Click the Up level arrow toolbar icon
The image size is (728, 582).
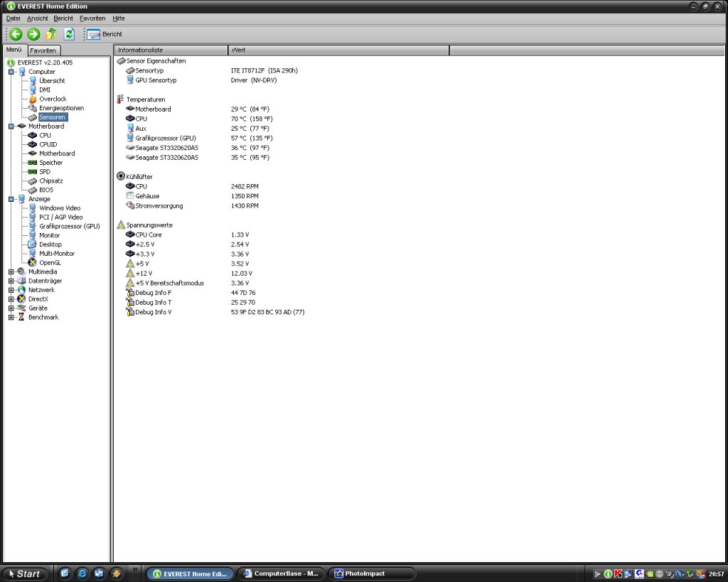[x=51, y=34]
